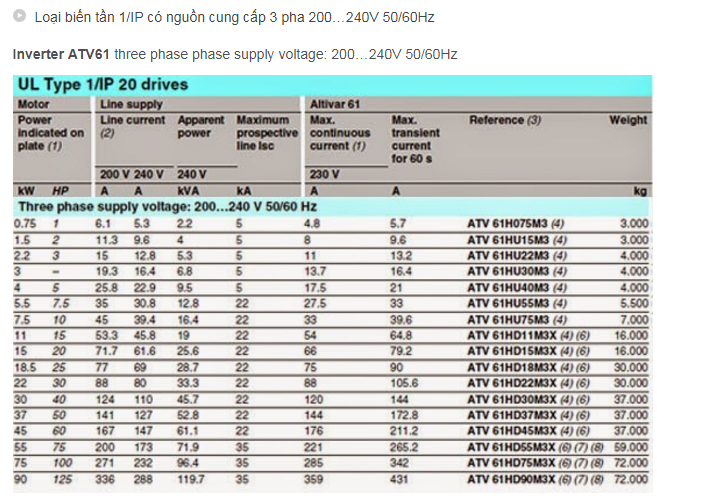The height and width of the screenshot is (498, 712).
Task: Click the bullet icon before "Loại biến tần"
Action: coord(20,18)
